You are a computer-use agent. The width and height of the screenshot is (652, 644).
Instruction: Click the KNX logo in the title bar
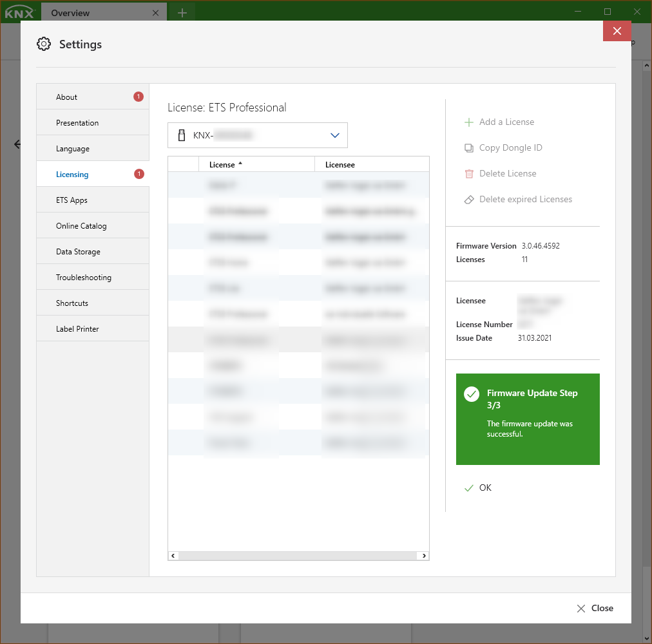[x=19, y=12]
